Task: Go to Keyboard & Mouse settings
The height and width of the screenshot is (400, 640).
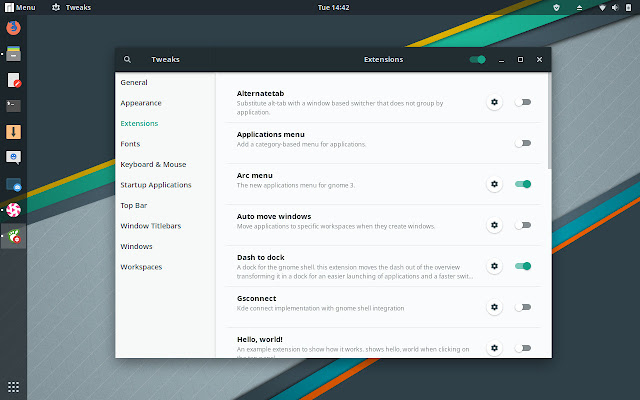Action: tap(165, 164)
